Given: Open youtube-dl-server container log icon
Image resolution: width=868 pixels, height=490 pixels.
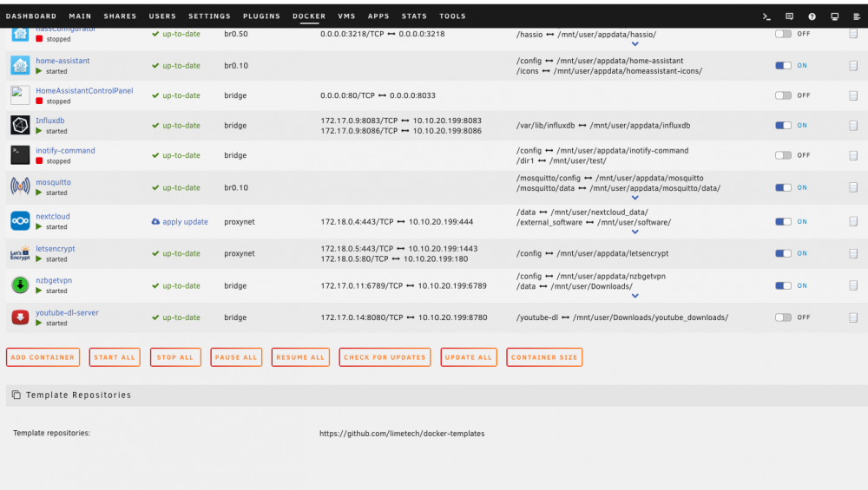Looking at the screenshot, I should click(853, 318).
